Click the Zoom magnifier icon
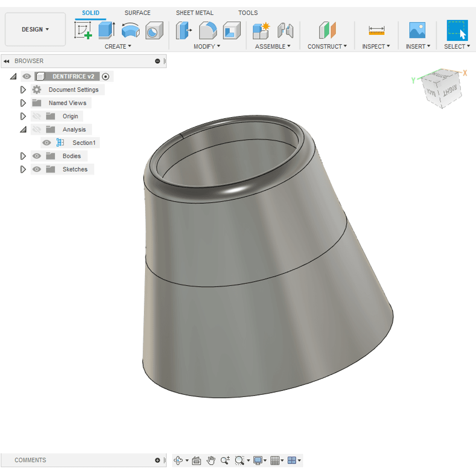The height and width of the screenshot is (476, 476). [225, 461]
